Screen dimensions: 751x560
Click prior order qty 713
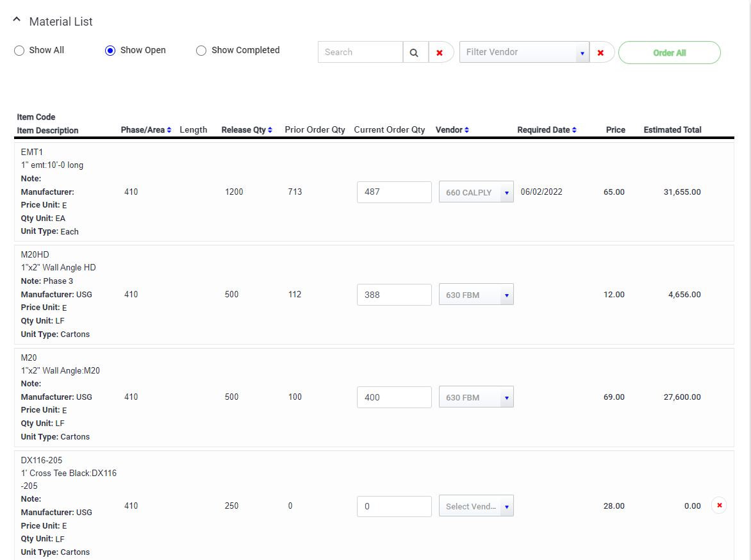coord(295,192)
